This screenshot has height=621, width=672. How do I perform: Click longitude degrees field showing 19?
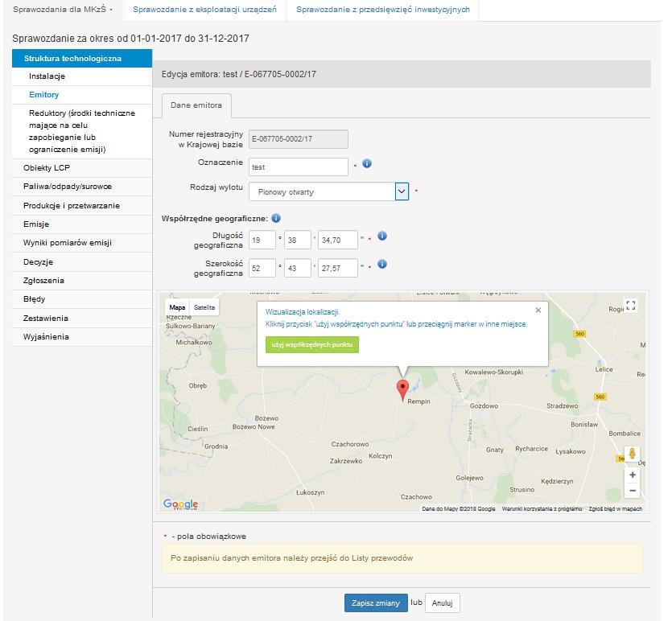point(262,240)
